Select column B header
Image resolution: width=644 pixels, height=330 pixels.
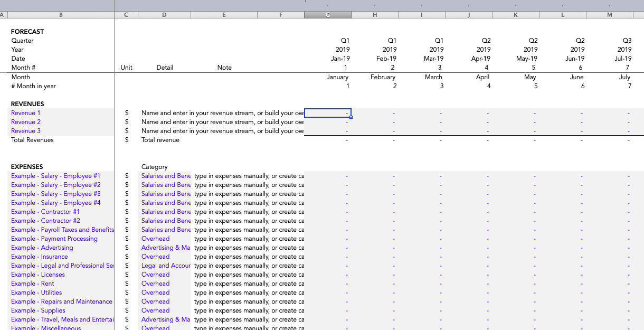pyautogui.click(x=61, y=15)
